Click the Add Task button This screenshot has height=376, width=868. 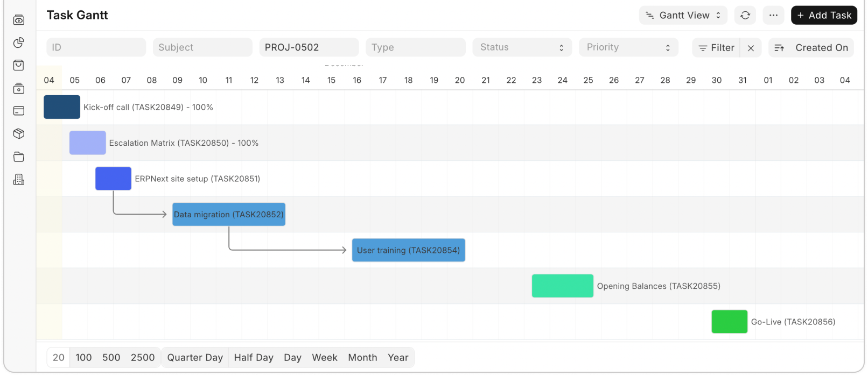[x=824, y=15]
